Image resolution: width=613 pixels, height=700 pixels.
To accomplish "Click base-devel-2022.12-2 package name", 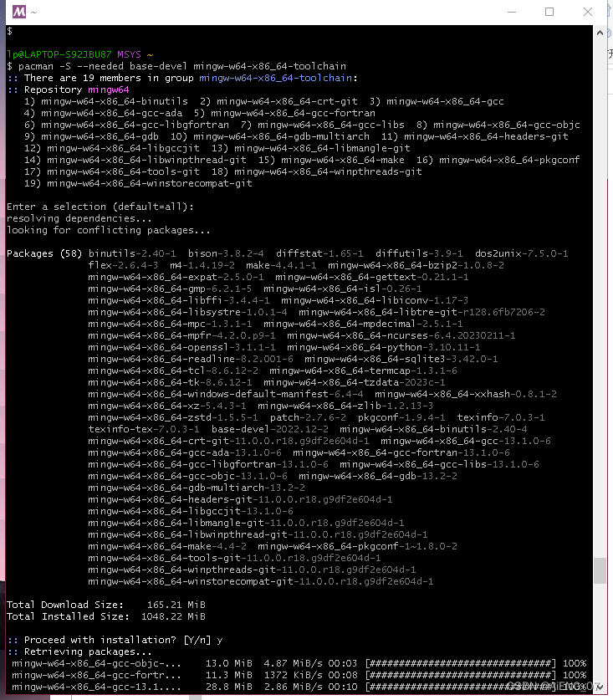I will pyautogui.click(x=269, y=429).
